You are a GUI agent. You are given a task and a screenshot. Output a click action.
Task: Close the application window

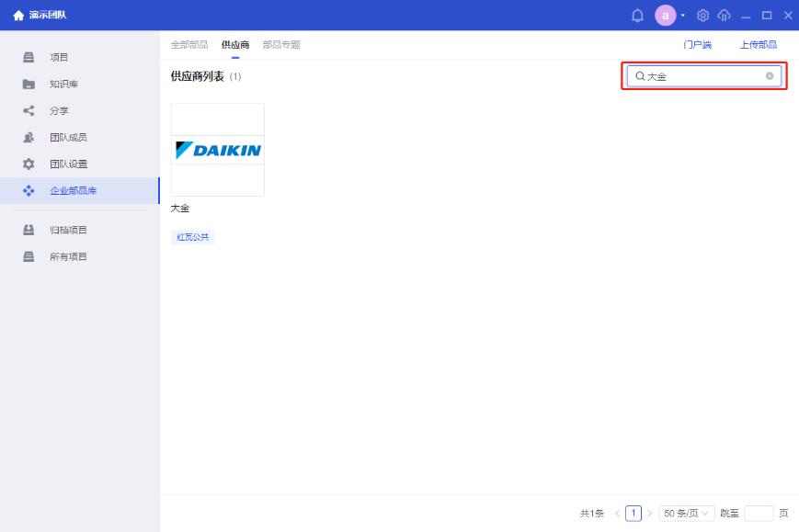click(788, 16)
